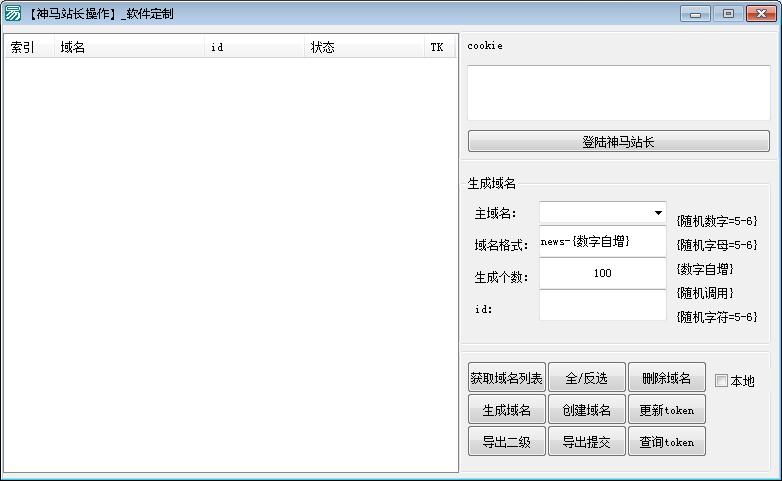
Task: Focus the cookie text area
Action: tap(618, 93)
